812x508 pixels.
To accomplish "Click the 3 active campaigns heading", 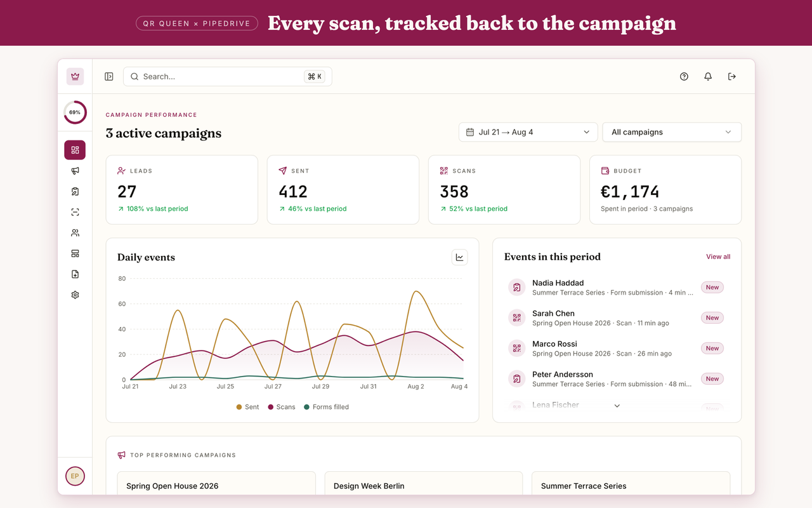I will tap(164, 133).
